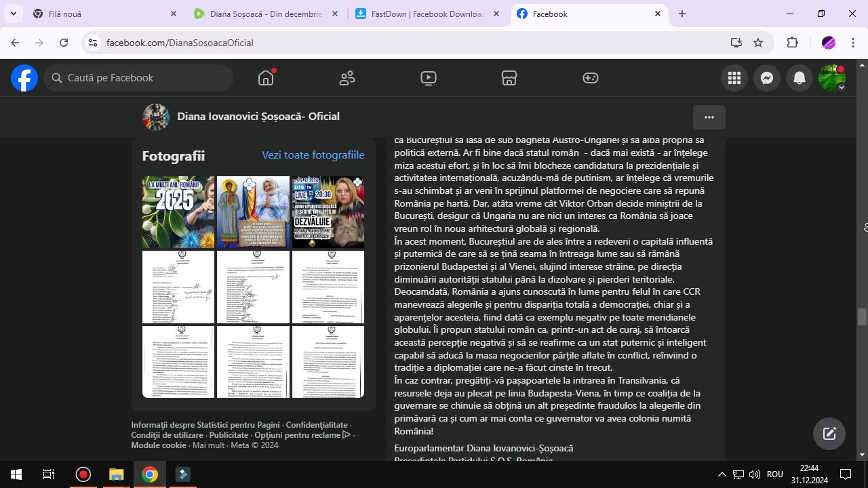
Task: Open the last document photo in middle row
Action: pyautogui.click(x=328, y=287)
